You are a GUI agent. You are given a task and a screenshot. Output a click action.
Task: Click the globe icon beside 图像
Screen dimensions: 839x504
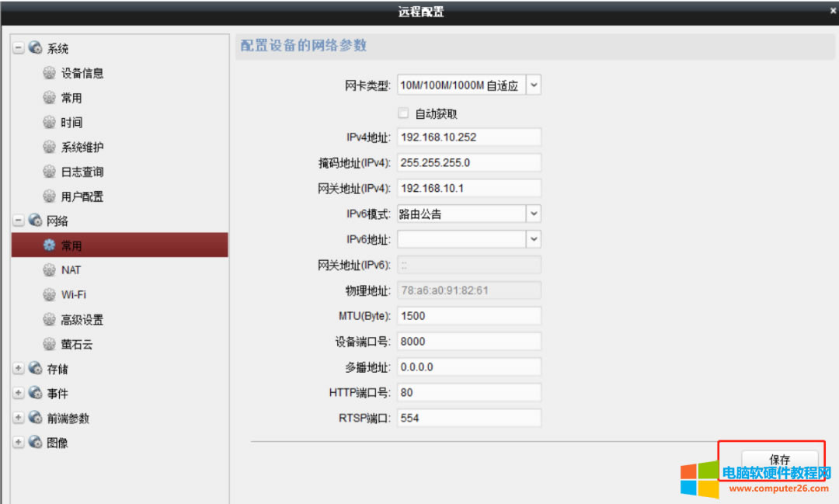[35, 442]
